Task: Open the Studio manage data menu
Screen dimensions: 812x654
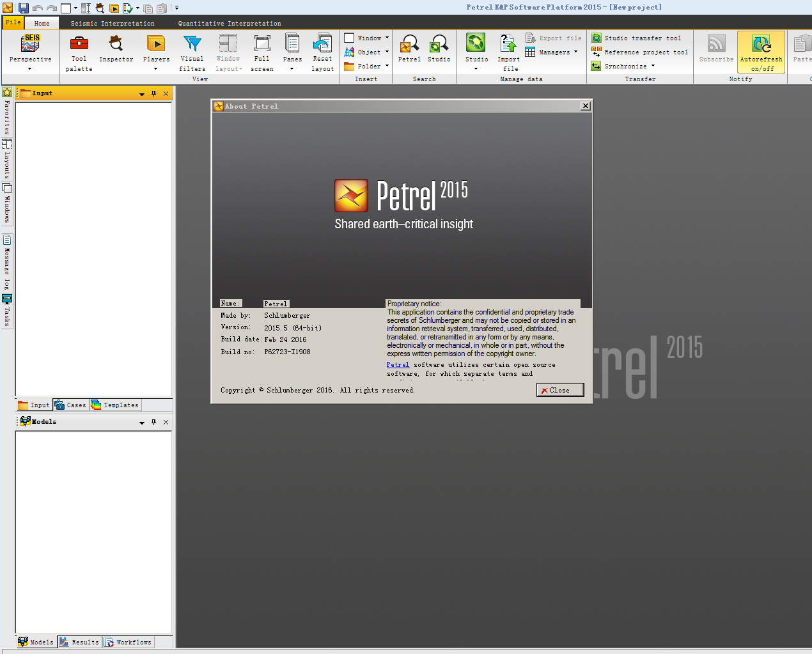Action: [476, 52]
